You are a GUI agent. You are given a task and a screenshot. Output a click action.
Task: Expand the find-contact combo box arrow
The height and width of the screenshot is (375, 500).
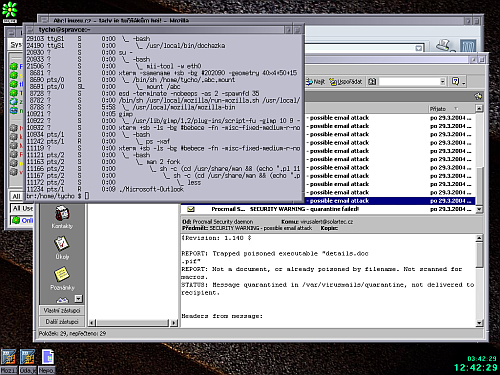(x=442, y=82)
